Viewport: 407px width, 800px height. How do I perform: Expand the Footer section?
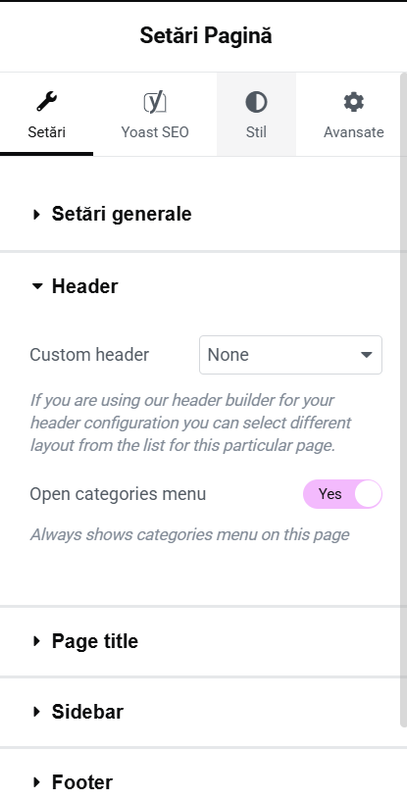pos(72,782)
